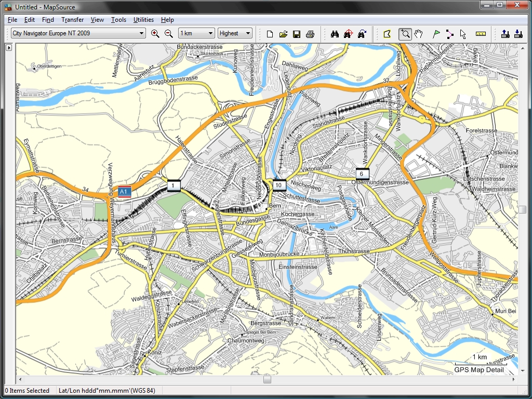
Task: Open the City Navigator Europe NT 2009 dropdown
Action: [78, 33]
